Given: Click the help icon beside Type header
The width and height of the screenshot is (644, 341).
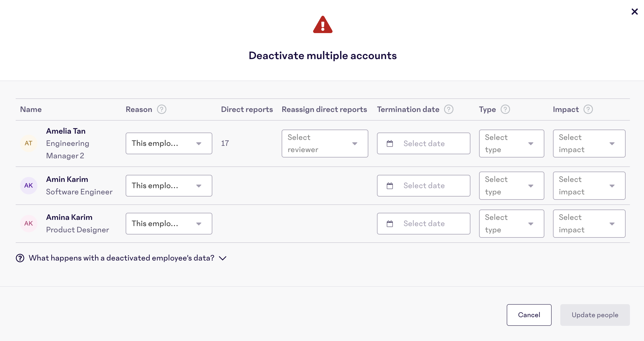Looking at the screenshot, I should (505, 109).
